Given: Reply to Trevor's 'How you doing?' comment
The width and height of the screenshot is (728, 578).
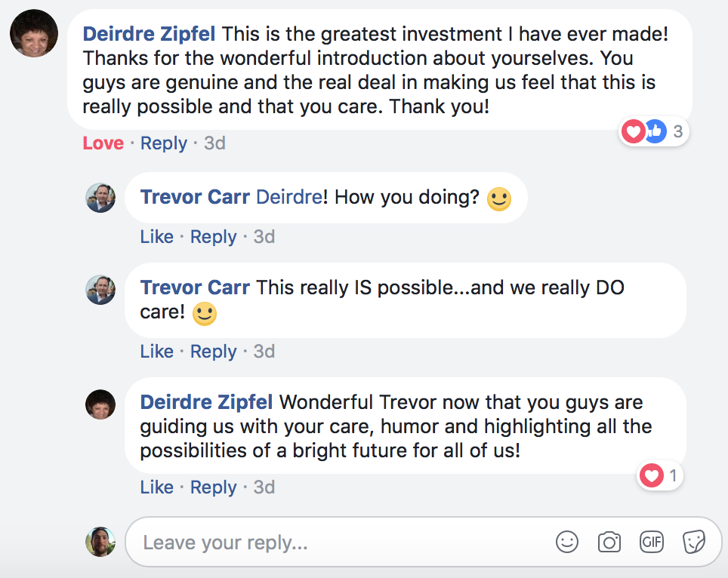Looking at the screenshot, I should click(214, 237).
